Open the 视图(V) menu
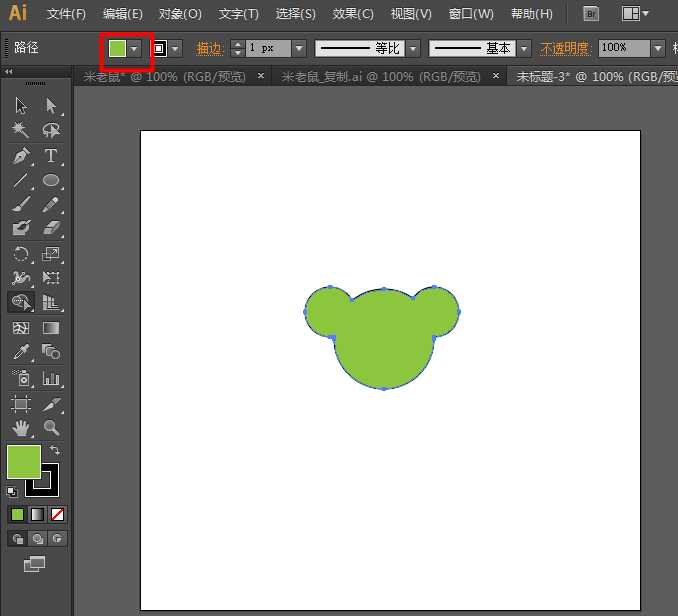The image size is (678, 616). coord(411,14)
